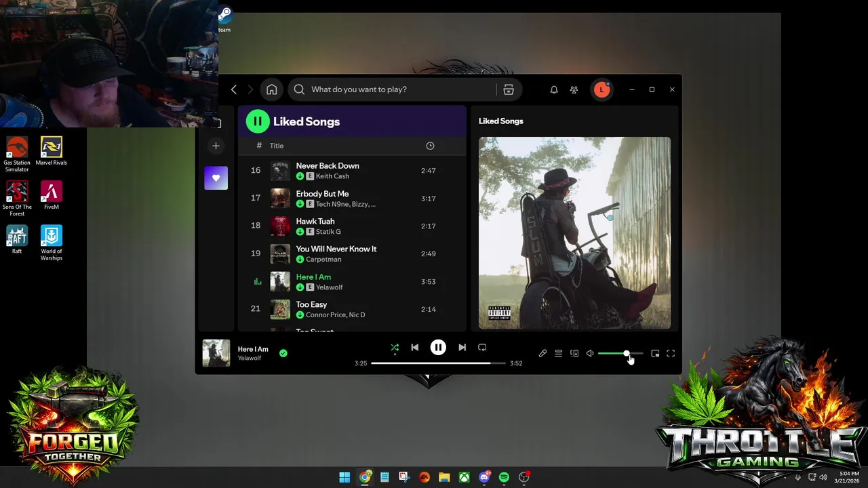Enter full screen player view
Viewport: 868px width, 488px height.
(x=671, y=354)
